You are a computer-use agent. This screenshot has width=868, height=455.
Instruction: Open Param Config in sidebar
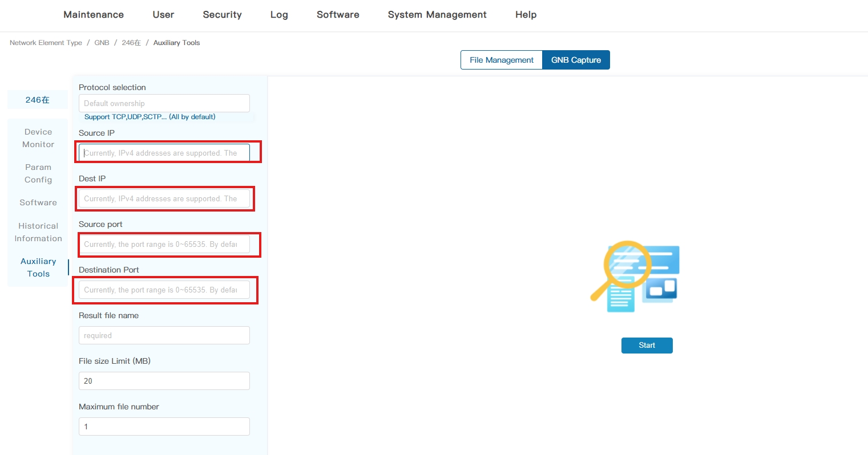[38, 173]
